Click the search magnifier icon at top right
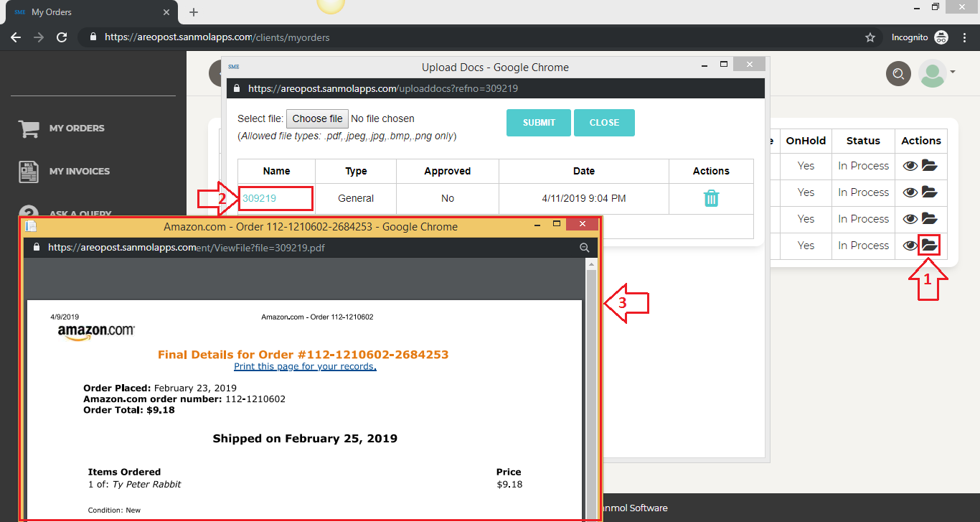 click(x=897, y=73)
